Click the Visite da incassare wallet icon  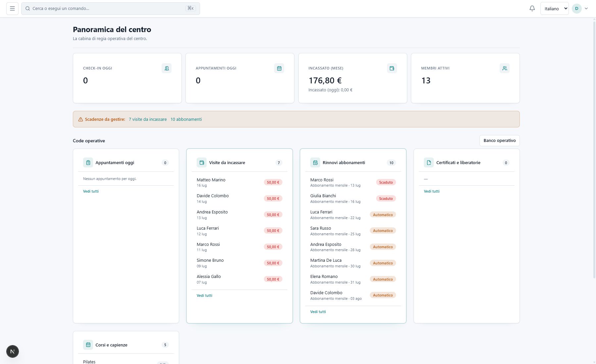(x=202, y=162)
